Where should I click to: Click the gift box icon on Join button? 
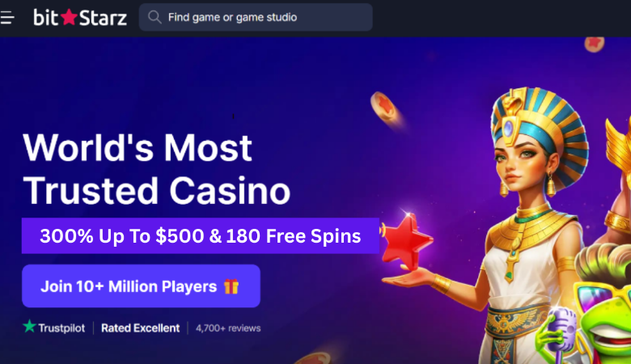pos(231,286)
